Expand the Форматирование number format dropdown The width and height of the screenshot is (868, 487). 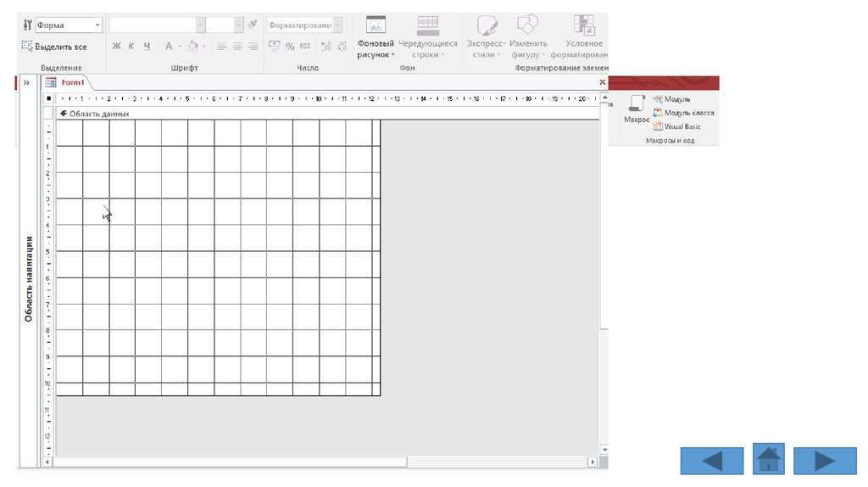[x=338, y=25]
